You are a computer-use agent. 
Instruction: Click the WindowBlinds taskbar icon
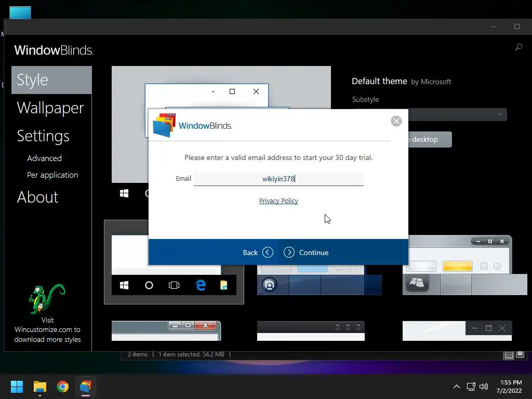[x=86, y=387]
